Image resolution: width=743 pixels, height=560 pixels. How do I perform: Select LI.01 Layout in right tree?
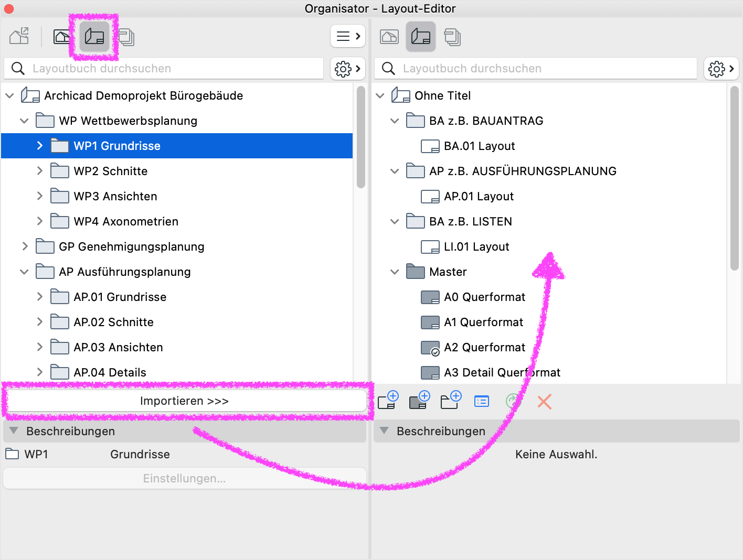(x=549, y=246)
